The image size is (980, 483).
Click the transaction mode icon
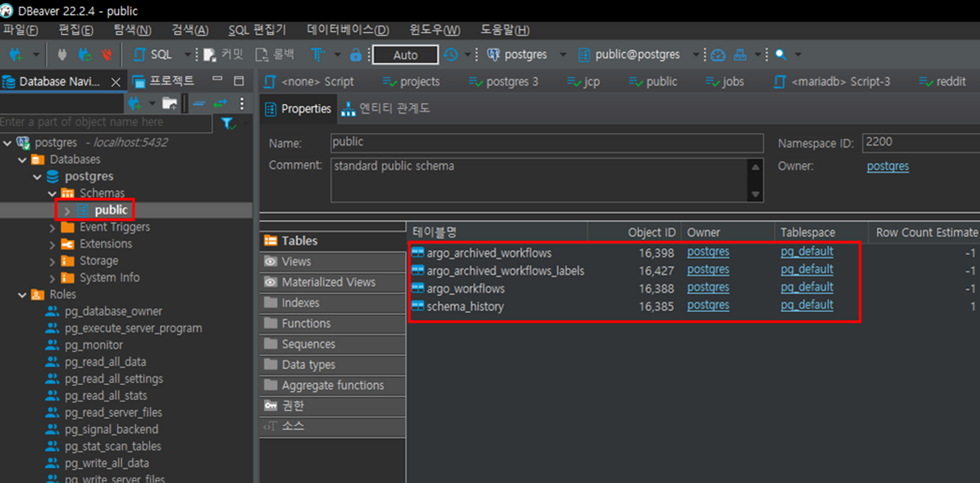318,54
